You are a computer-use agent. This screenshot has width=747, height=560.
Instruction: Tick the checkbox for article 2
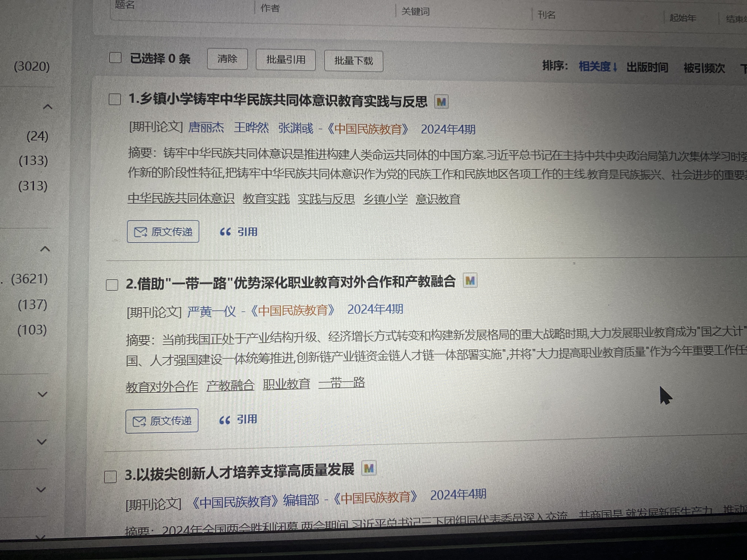112,285
